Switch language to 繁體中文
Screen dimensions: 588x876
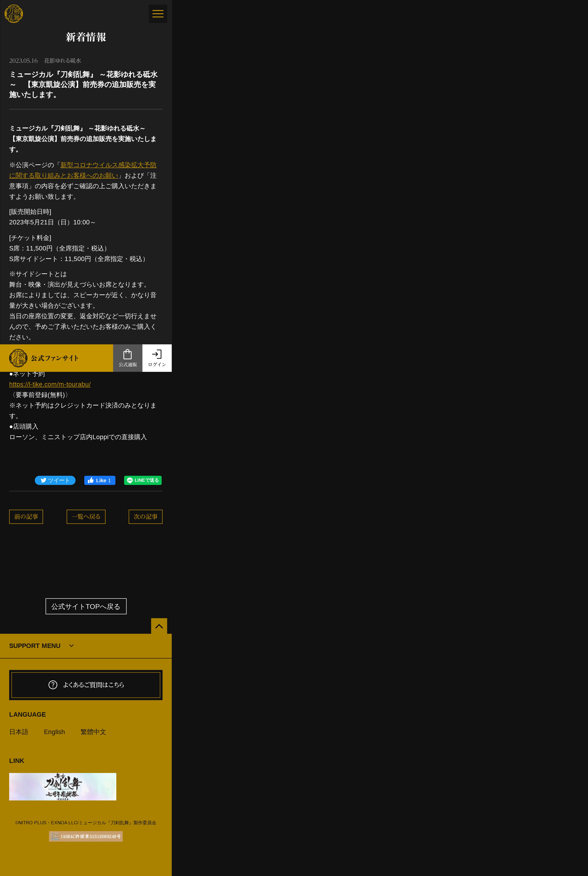click(x=93, y=732)
